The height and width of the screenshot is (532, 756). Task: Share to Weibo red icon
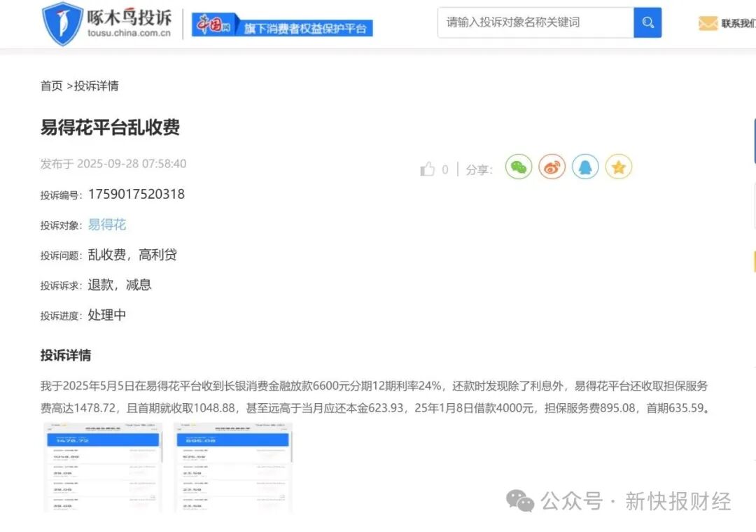[x=552, y=167]
